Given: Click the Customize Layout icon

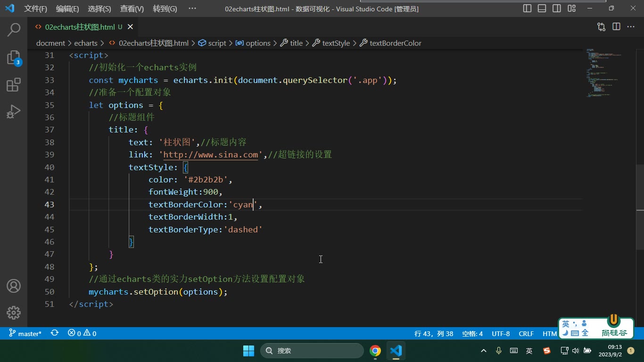Looking at the screenshot, I should coord(571,8).
